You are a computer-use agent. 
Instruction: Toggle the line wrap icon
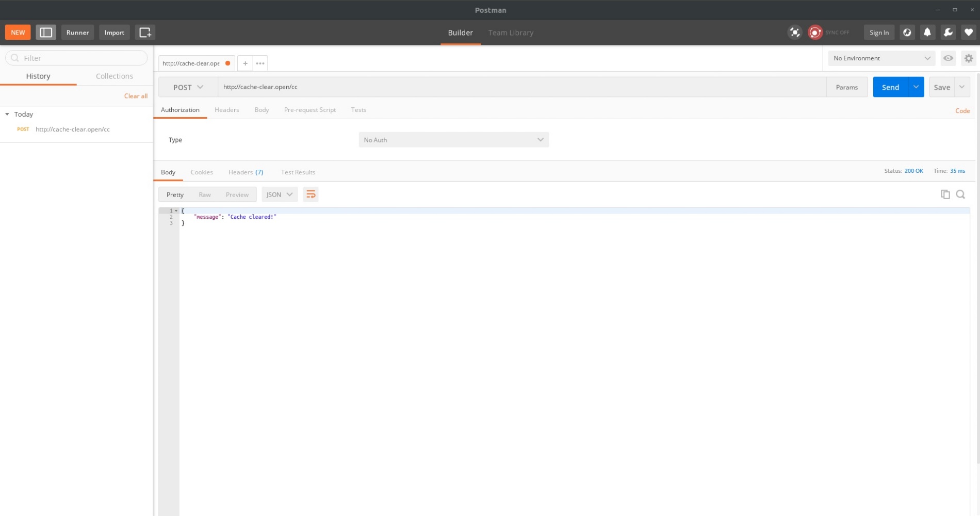pyautogui.click(x=311, y=195)
